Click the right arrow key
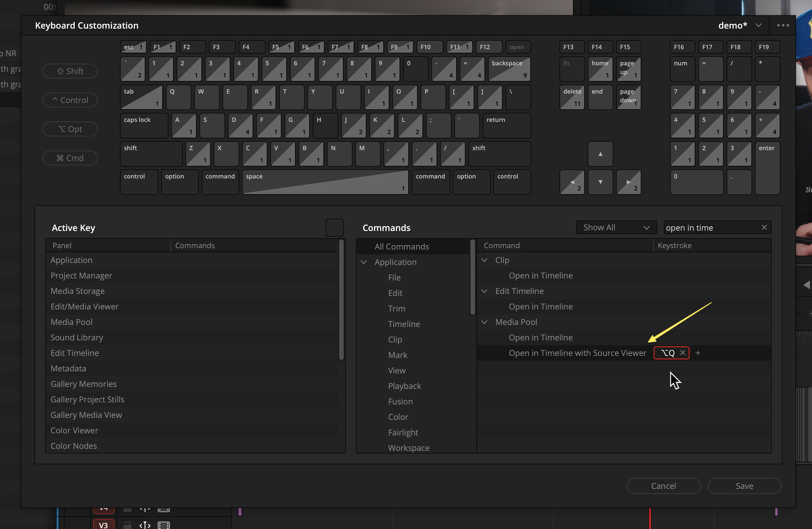Viewport: 812px width, 529px height. [x=628, y=182]
